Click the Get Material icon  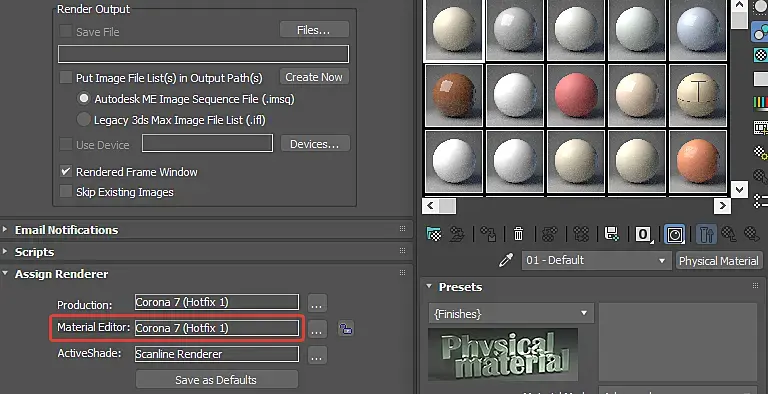pyautogui.click(x=434, y=234)
